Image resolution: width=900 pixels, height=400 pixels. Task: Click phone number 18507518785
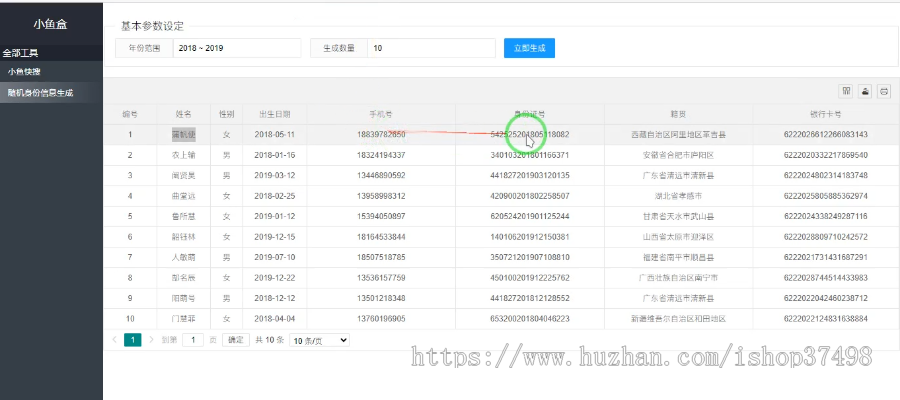coord(381,258)
